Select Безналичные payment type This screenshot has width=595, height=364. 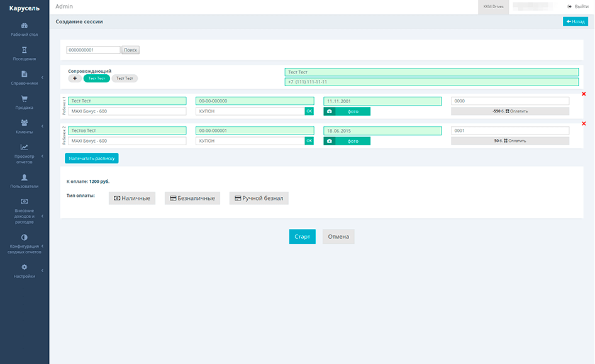[192, 198]
